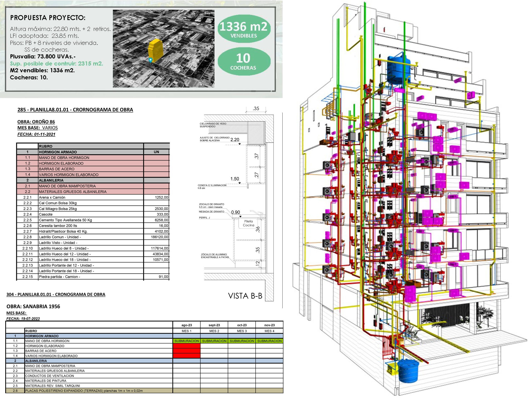Click red cell in HORMIGON ELABORADO row
Image resolution: width=532 pixels, height=399 pixels.
(186, 346)
